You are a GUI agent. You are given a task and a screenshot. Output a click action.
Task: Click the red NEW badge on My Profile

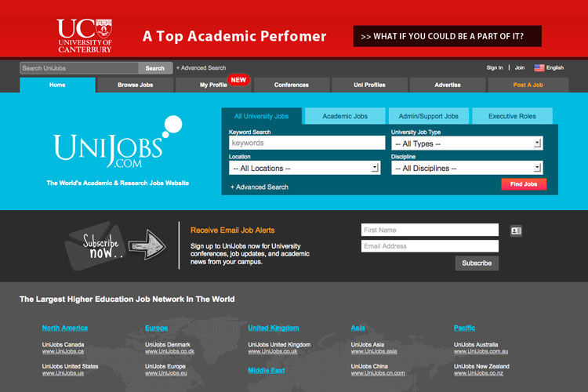tap(238, 79)
